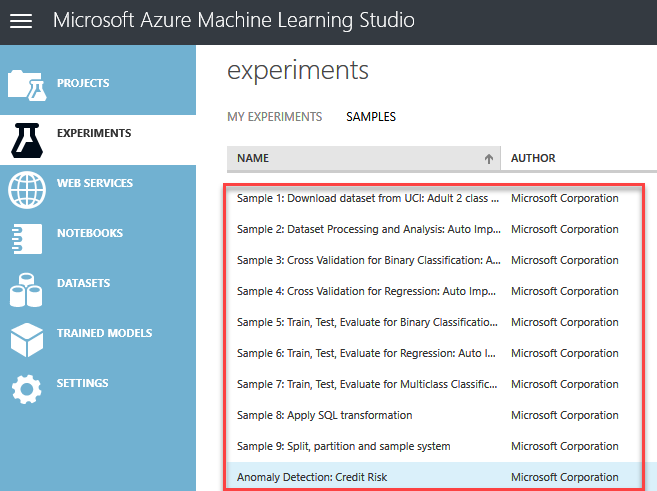The height and width of the screenshot is (491, 657).
Task: Click Microsoft Azure Machine Learning Studio title
Action: 233,21
